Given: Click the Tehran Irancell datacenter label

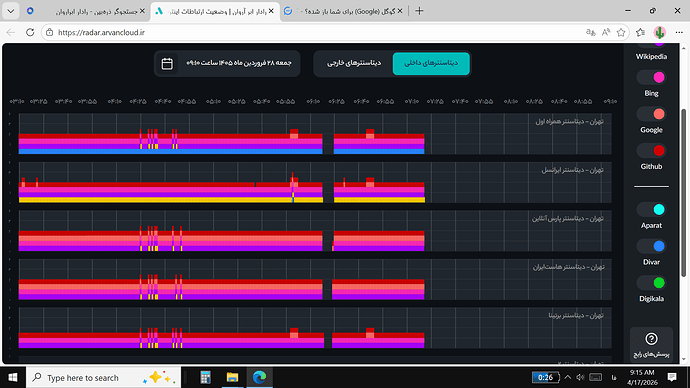Looking at the screenshot, I should pyautogui.click(x=573, y=170).
